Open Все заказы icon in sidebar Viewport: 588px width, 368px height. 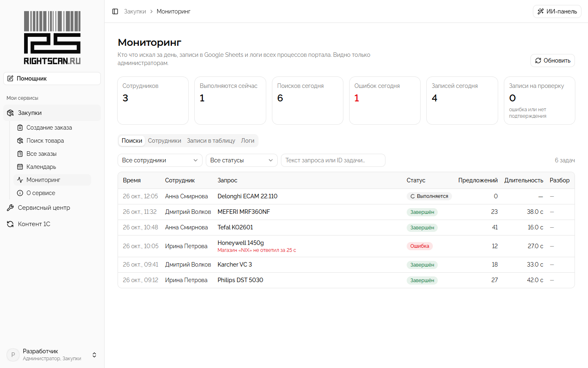(x=20, y=154)
